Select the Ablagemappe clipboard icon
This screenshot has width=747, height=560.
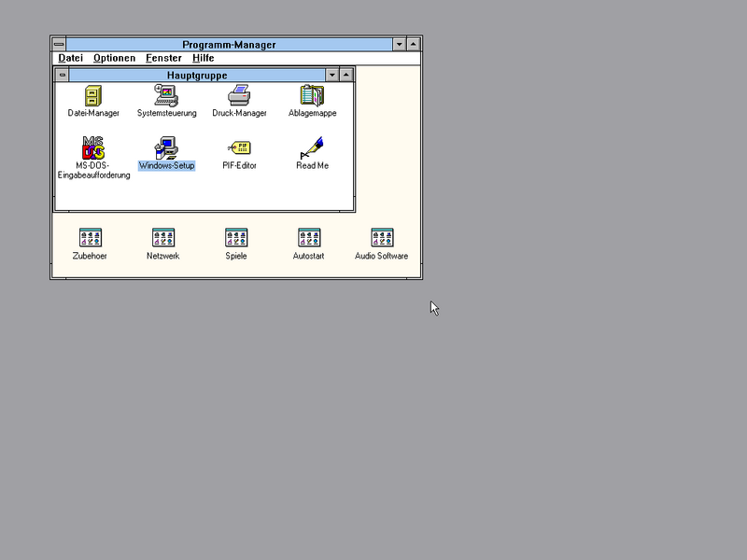tap(312, 95)
